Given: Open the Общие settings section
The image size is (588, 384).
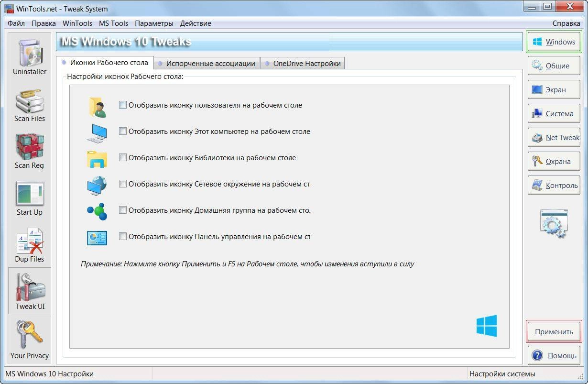Looking at the screenshot, I should click(x=554, y=66).
